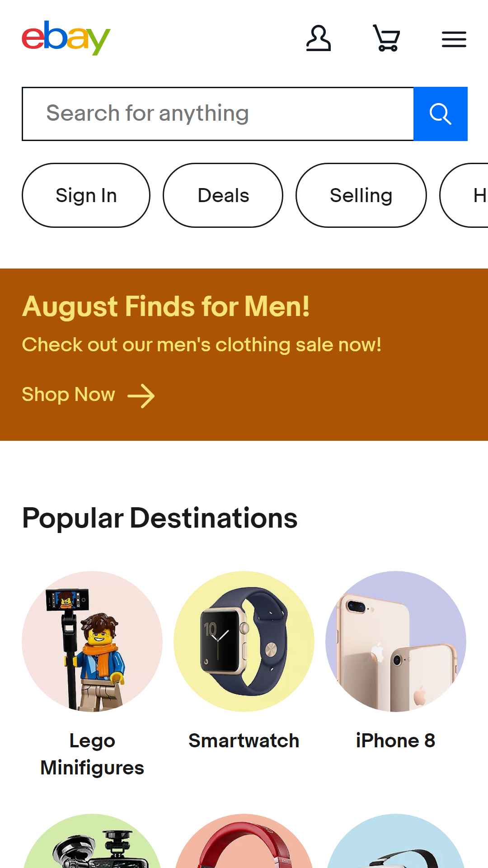
Task: Click the Shop Now arrow icon
Action: pos(141,396)
